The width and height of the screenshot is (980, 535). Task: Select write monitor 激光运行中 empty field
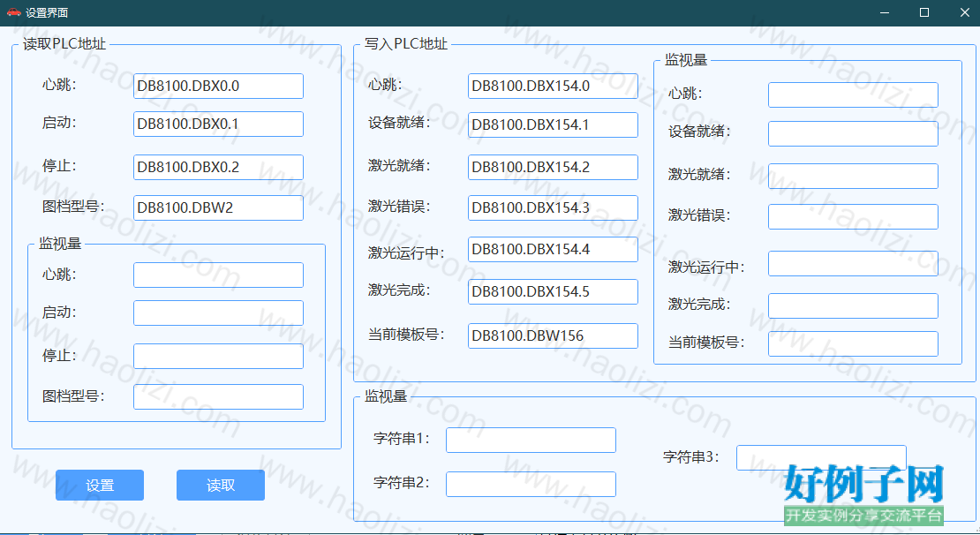(x=853, y=264)
